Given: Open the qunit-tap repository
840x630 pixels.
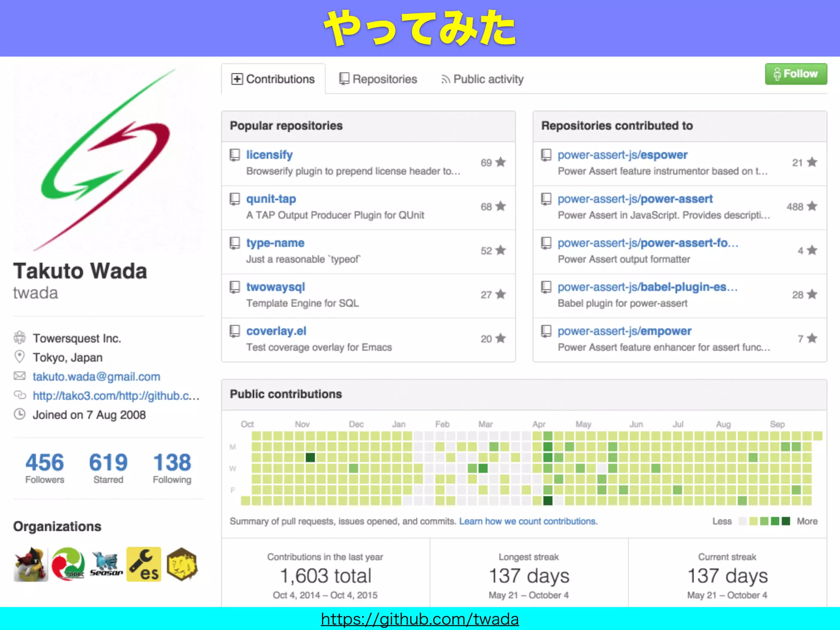Looking at the screenshot, I should click(271, 199).
